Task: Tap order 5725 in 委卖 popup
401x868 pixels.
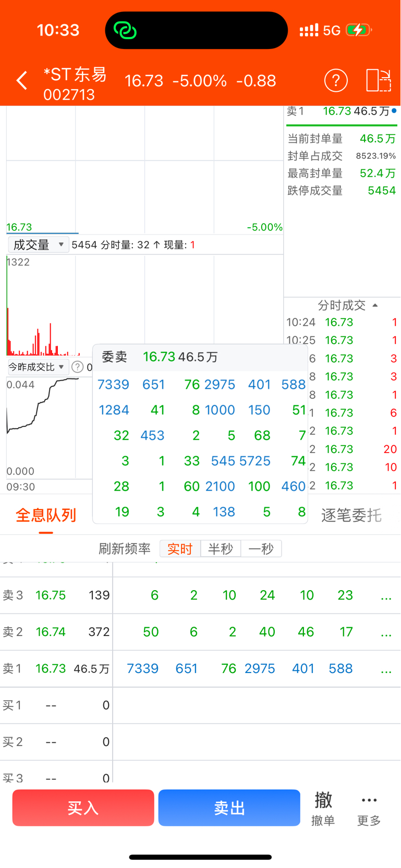Action: (255, 461)
